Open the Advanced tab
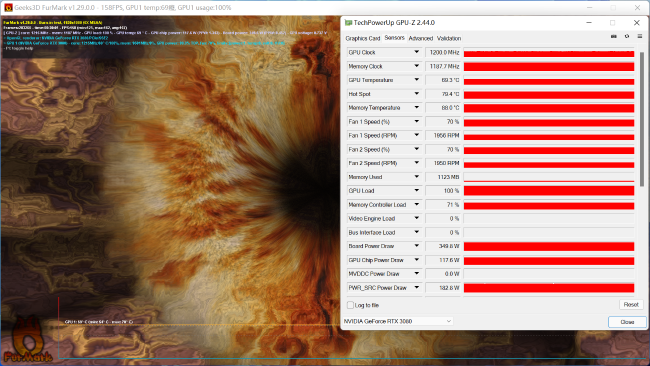 pos(420,38)
